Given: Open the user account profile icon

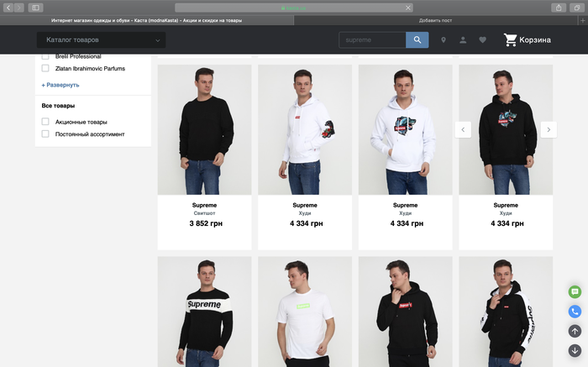Looking at the screenshot, I should [x=463, y=40].
